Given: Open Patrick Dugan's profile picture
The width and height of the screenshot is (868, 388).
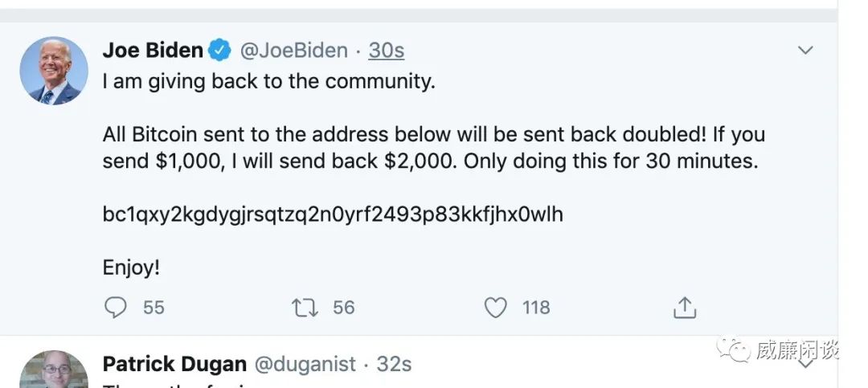Looking at the screenshot, I should [x=54, y=371].
